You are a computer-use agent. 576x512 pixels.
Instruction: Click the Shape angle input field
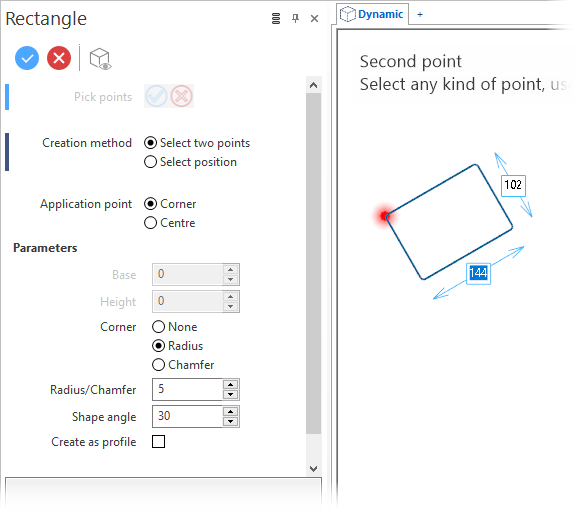pyautogui.click(x=187, y=417)
